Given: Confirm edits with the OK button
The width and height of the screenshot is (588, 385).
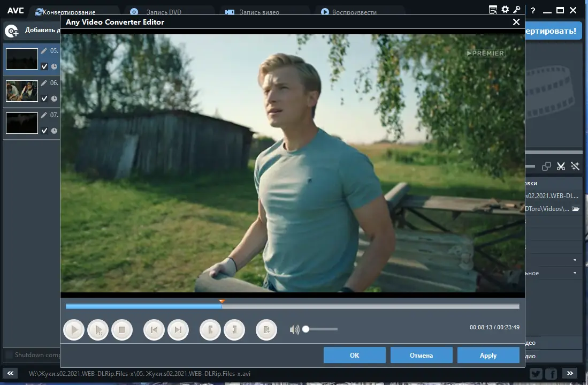Looking at the screenshot, I should (x=354, y=355).
